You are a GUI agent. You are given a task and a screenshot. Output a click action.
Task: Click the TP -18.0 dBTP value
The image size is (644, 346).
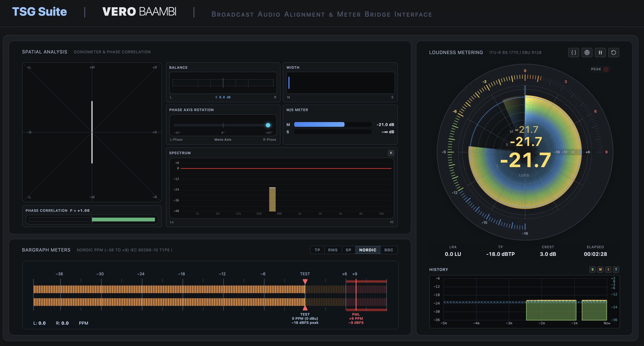coord(500,254)
